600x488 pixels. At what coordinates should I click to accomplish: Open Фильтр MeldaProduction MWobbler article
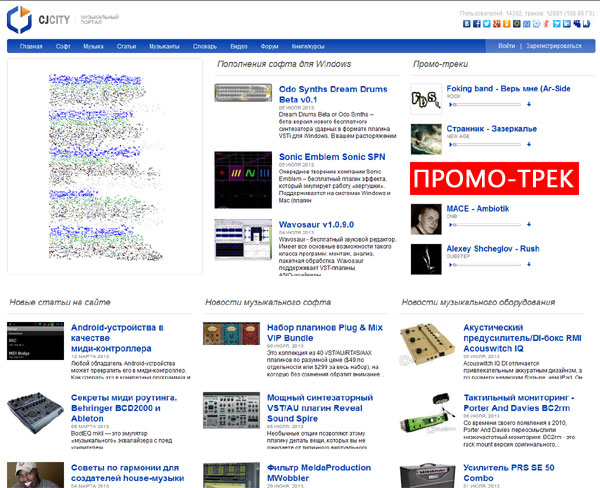pyautogui.click(x=319, y=473)
